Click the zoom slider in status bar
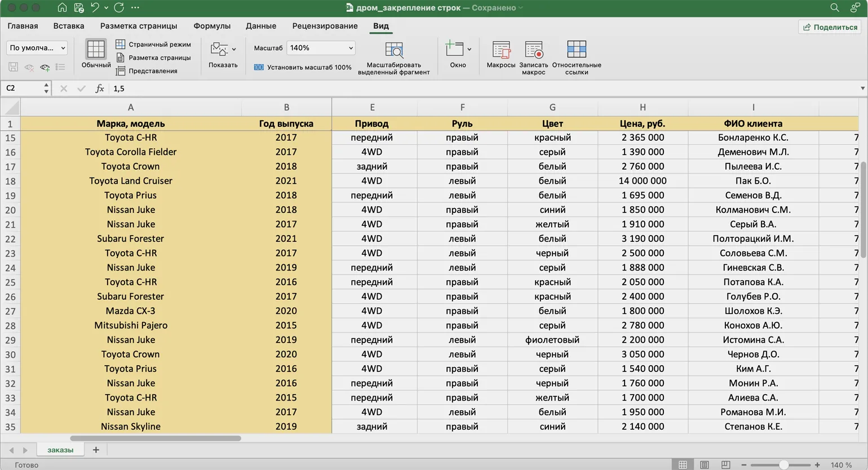Image resolution: width=868 pixels, height=470 pixels. pos(783,465)
